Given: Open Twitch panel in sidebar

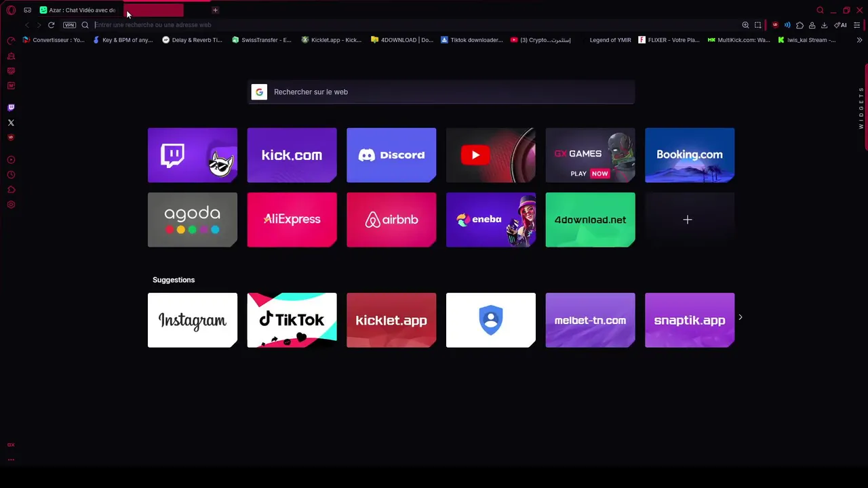Looking at the screenshot, I should [11, 108].
